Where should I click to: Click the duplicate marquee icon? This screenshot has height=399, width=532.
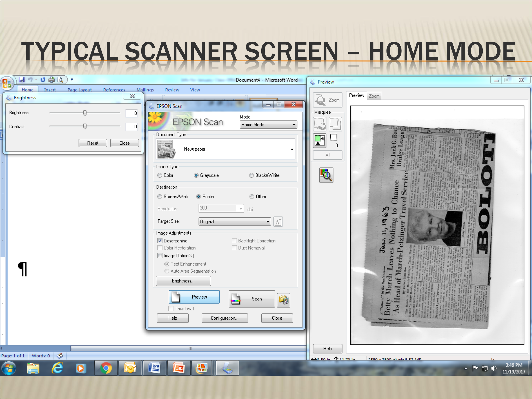(x=335, y=124)
